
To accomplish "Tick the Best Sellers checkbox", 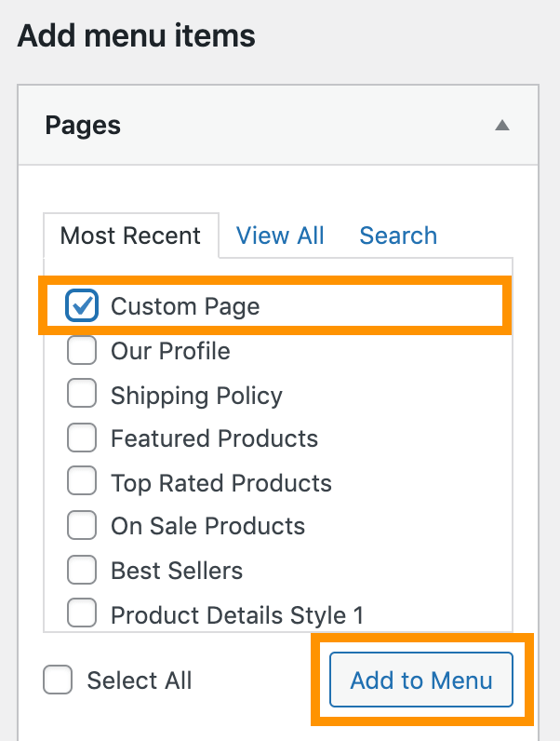I will (82, 570).
